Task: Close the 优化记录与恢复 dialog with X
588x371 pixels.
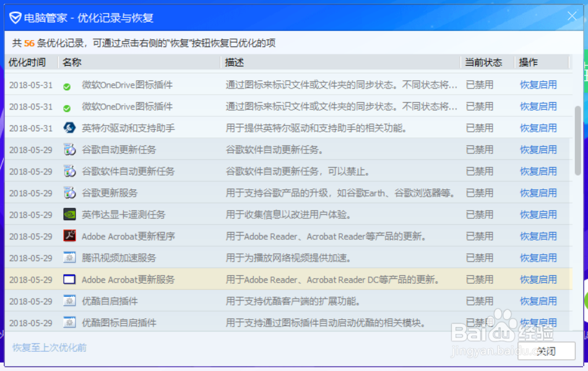Action: 572,16
